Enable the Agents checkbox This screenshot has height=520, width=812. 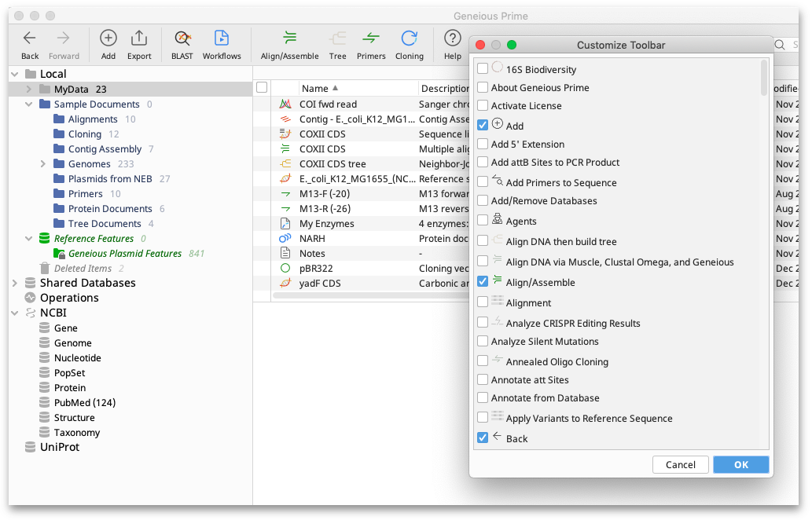(482, 221)
